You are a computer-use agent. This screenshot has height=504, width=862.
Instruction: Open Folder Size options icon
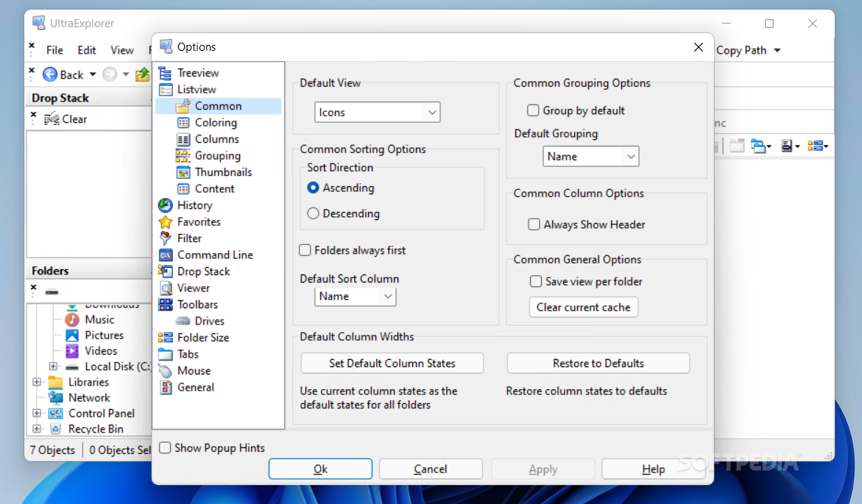coord(166,338)
